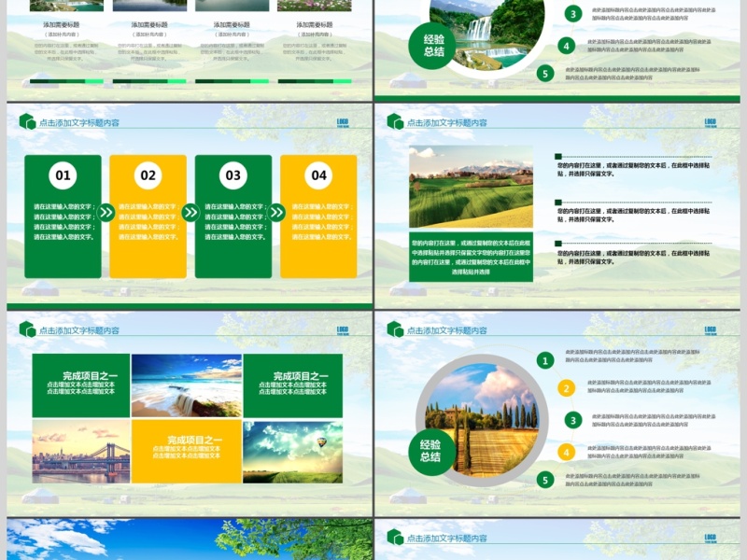
Task: Open the hot air balloon sky photo
Action: click(x=292, y=451)
